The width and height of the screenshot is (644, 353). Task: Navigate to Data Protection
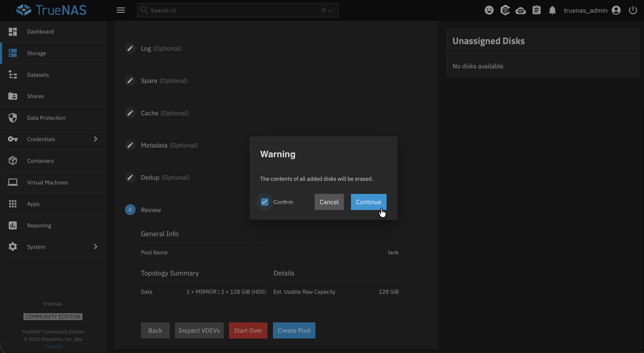coord(46,118)
